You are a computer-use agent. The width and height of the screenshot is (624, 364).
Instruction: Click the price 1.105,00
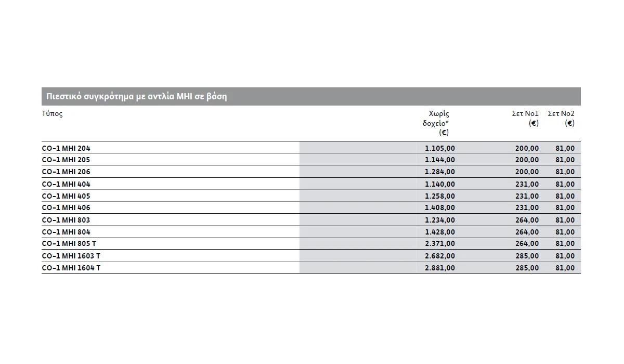click(440, 148)
